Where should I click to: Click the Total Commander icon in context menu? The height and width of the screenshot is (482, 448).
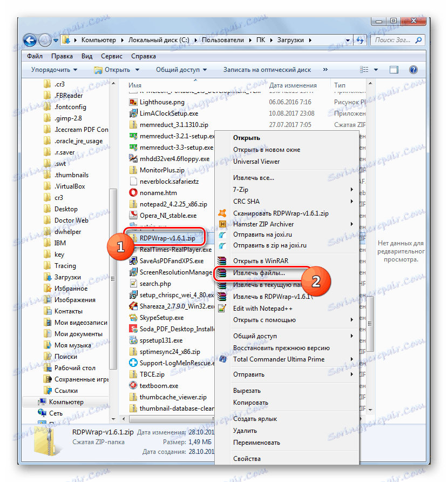click(x=222, y=359)
